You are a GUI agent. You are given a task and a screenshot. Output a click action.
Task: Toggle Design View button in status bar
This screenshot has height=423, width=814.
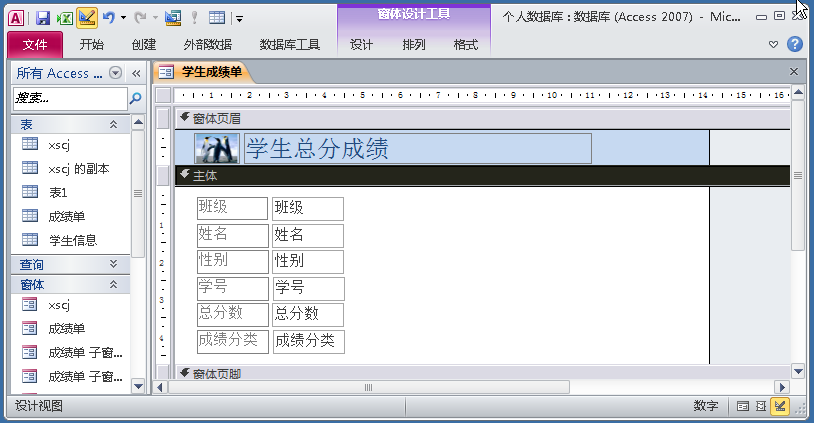pyautogui.click(x=780, y=406)
